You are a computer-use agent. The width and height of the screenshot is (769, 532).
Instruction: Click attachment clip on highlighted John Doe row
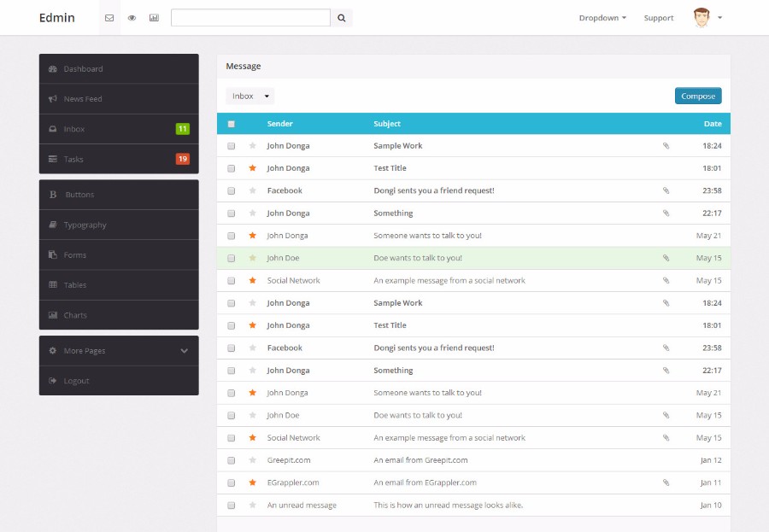(x=666, y=258)
